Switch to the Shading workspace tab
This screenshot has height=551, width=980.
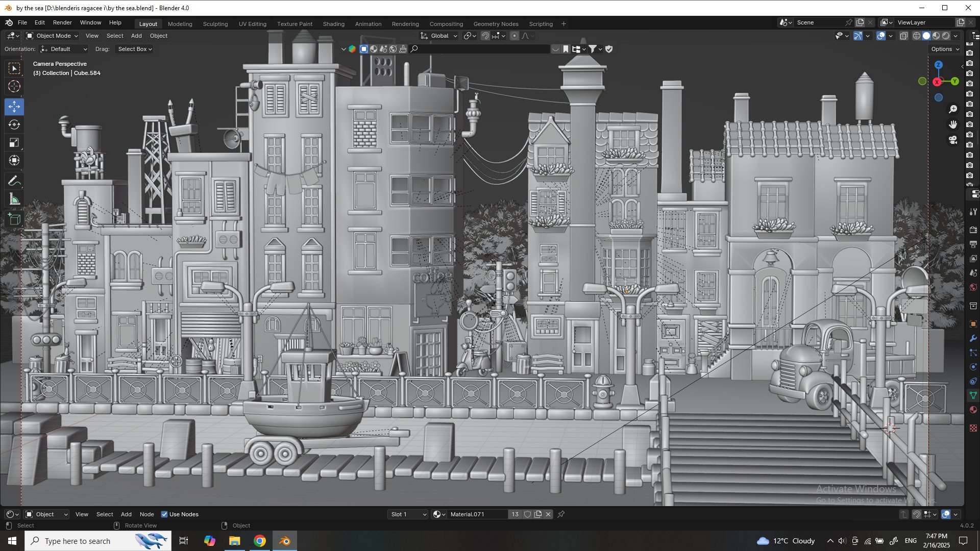coord(333,24)
